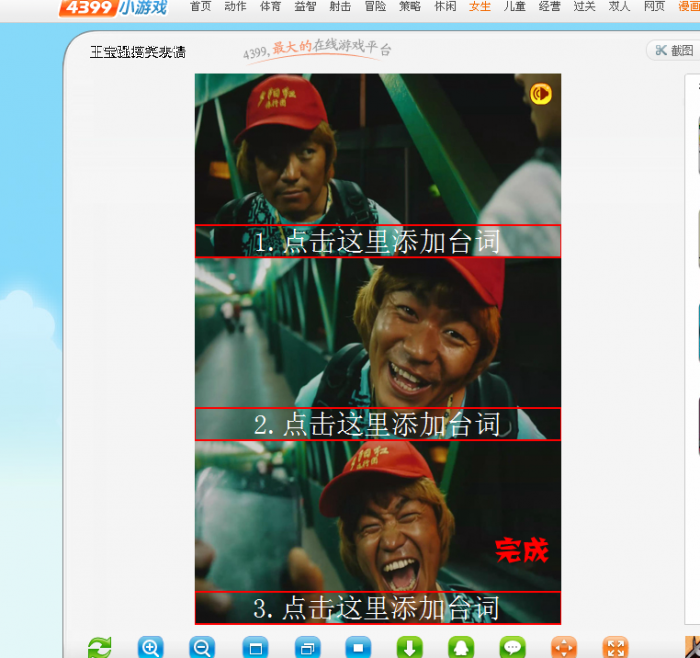Open the 过关 category

click(584, 6)
